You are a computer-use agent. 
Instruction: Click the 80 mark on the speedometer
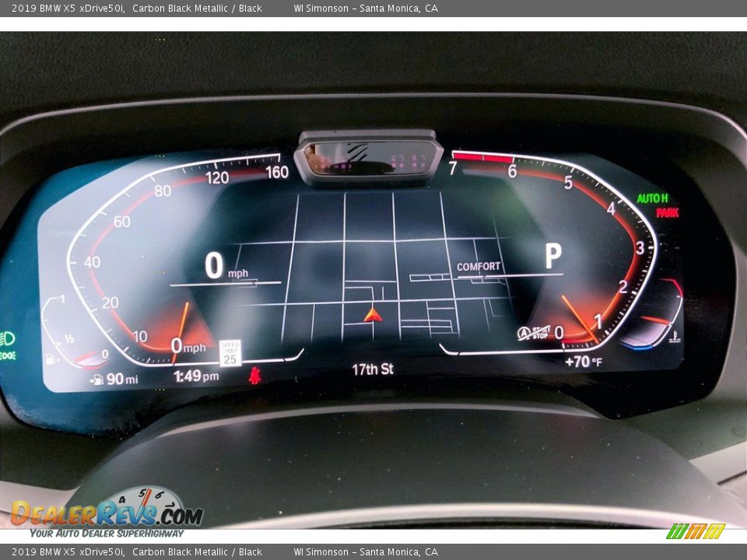pyautogui.click(x=163, y=191)
